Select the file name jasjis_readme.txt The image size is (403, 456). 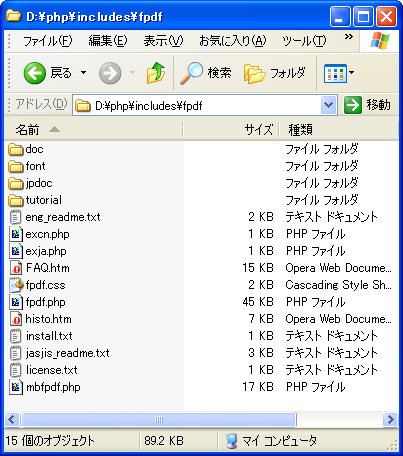click(67, 353)
